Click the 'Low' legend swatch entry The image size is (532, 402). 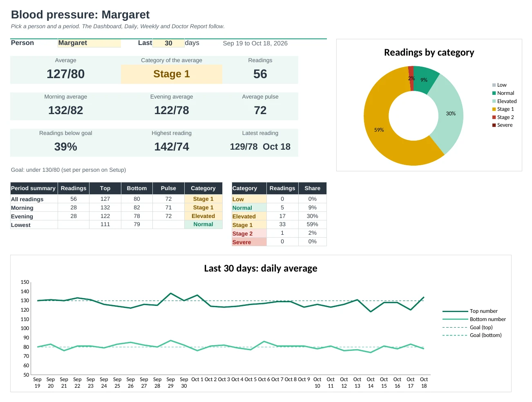click(499, 85)
